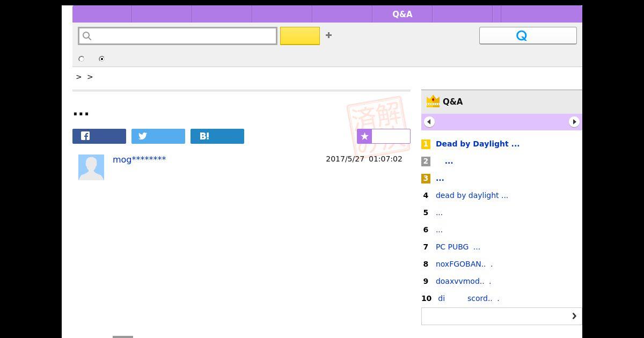Open rank 7 link PC PUBG ...
Screen dimensions: 644x338
coord(458,247)
